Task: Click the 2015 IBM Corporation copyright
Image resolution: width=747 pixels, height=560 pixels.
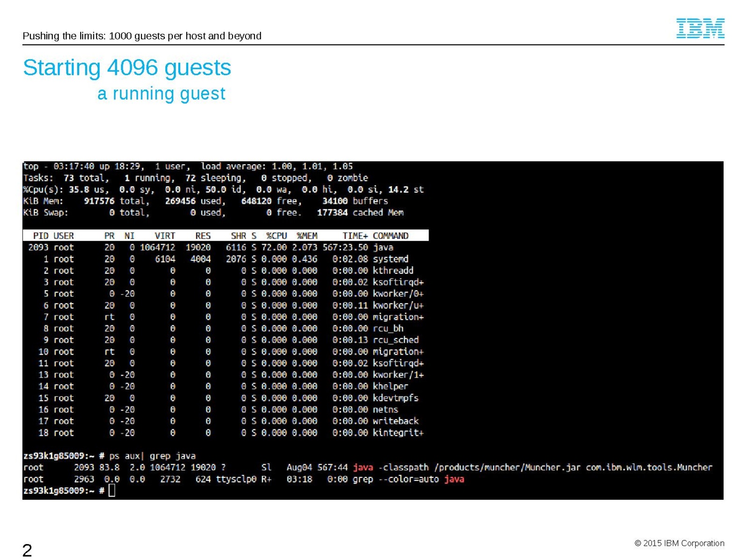Action: click(x=679, y=543)
